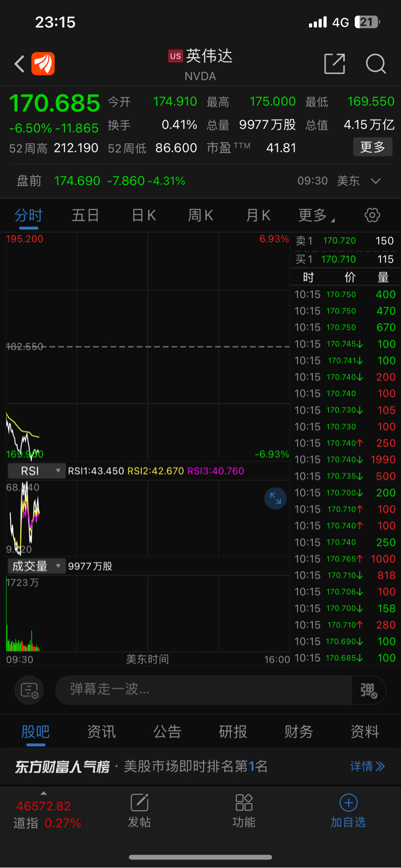Image resolution: width=401 pixels, height=868 pixels.
Task: Tap the back arrow icon
Action: coord(19,64)
